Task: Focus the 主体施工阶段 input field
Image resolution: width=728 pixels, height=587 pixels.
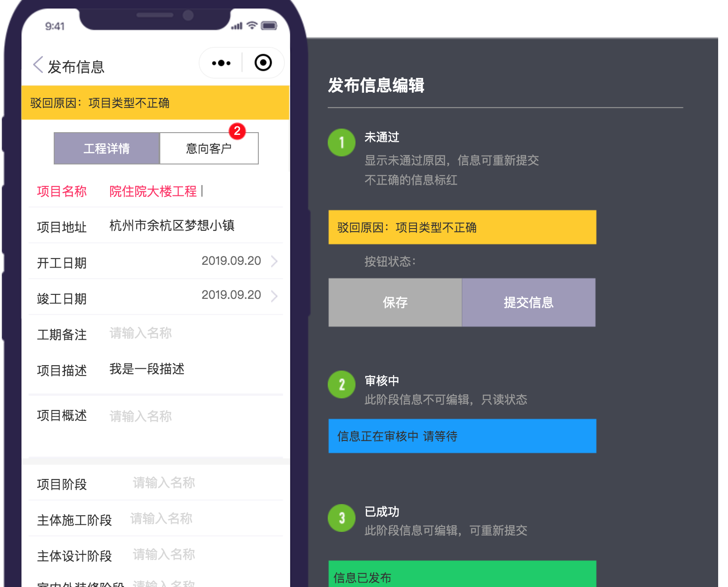Action: 161,518
